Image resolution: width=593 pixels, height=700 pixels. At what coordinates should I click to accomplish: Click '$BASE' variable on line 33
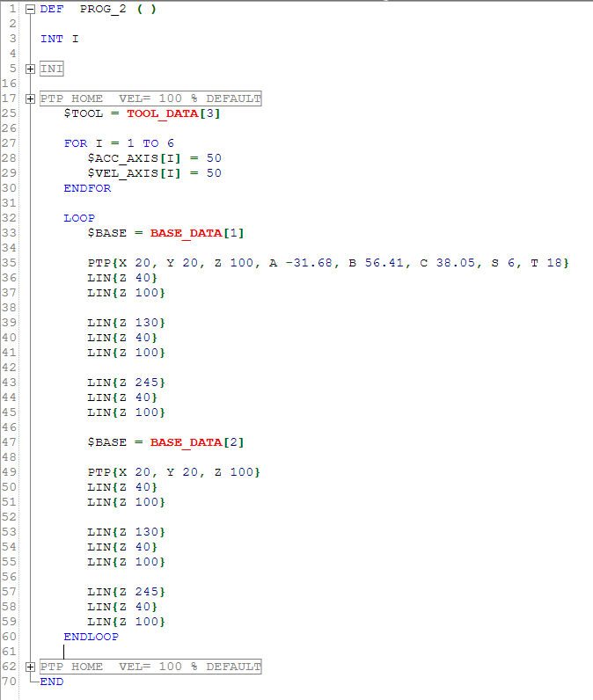(x=107, y=233)
